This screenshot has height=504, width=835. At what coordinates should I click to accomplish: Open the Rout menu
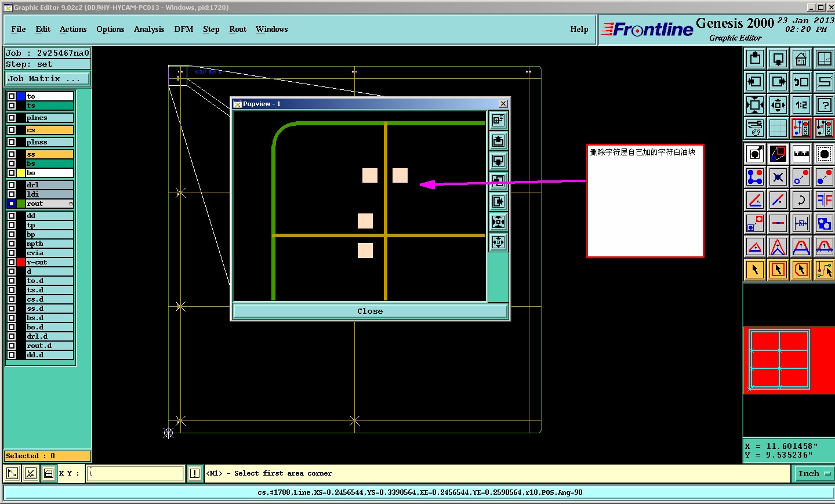click(x=238, y=29)
